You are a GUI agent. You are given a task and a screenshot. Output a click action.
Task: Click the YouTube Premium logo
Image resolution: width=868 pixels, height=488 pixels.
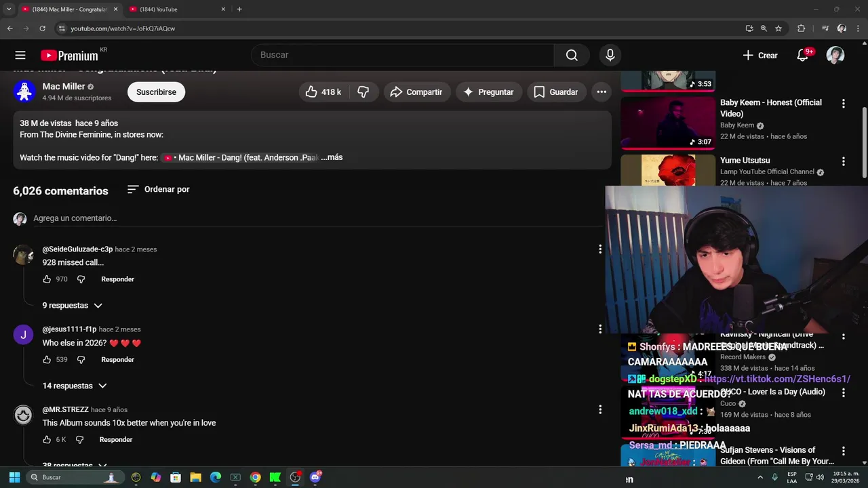point(69,56)
